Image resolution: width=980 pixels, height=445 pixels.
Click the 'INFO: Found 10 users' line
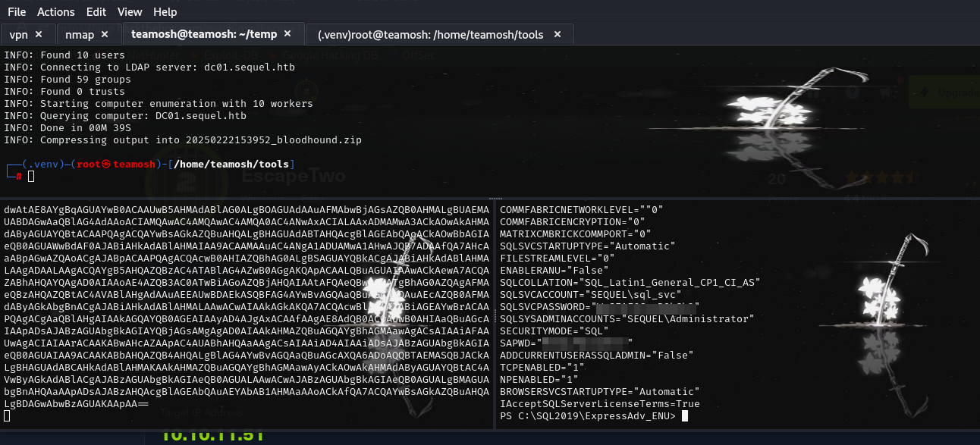64,55
